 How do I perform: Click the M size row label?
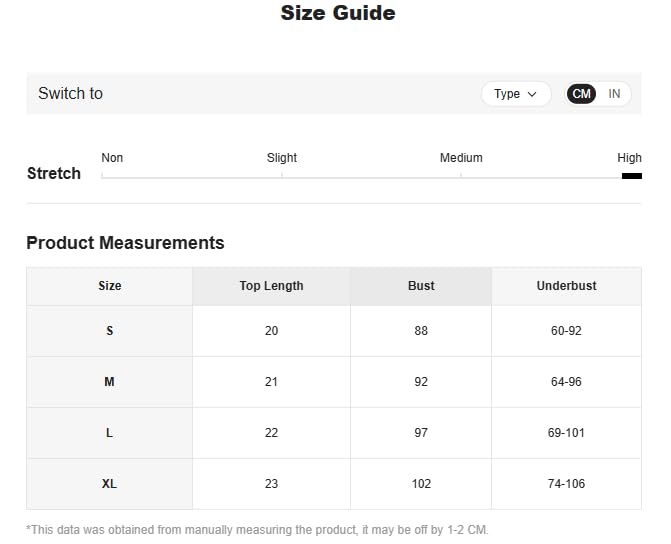pyautogui.click(x=110, y=382)
